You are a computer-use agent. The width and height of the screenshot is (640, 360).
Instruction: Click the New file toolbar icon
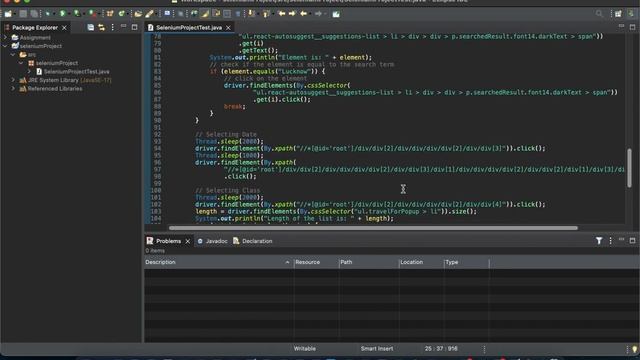pos(8,14)
